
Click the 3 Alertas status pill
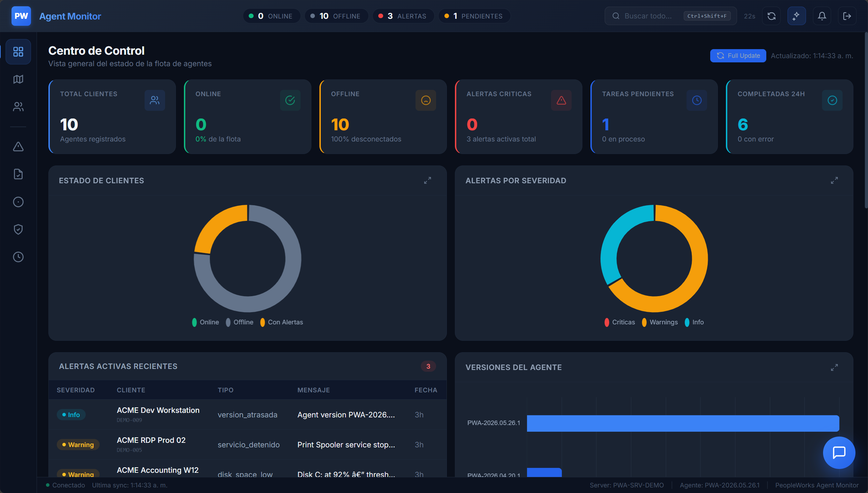tap(403, 16)
